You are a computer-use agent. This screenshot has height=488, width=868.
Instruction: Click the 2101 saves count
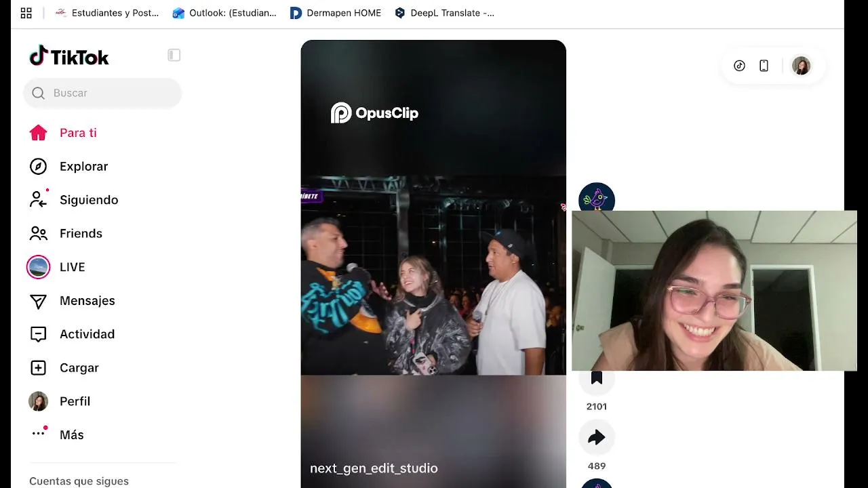(x=597, y=407)
